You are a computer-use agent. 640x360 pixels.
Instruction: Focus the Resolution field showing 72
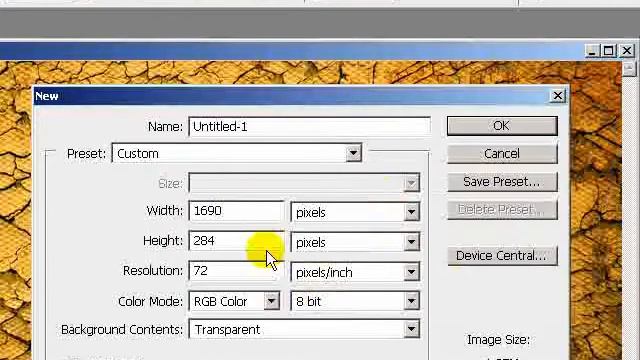[236, 271]
